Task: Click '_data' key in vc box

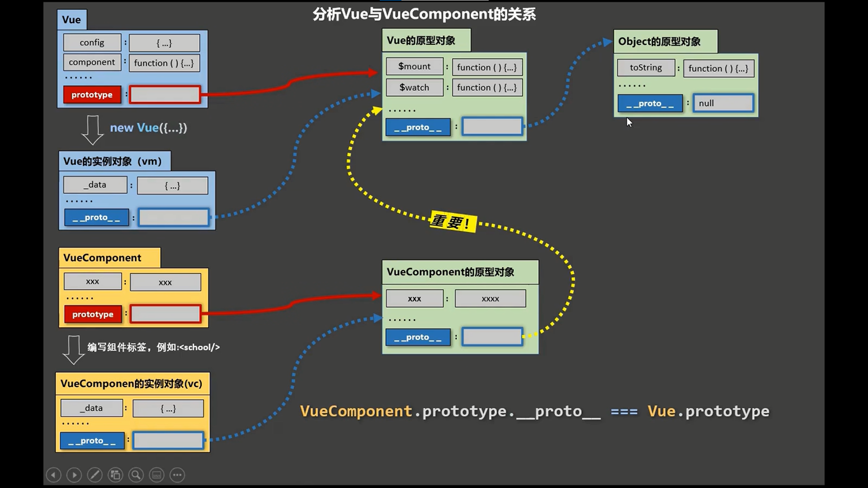Action: 92,408
